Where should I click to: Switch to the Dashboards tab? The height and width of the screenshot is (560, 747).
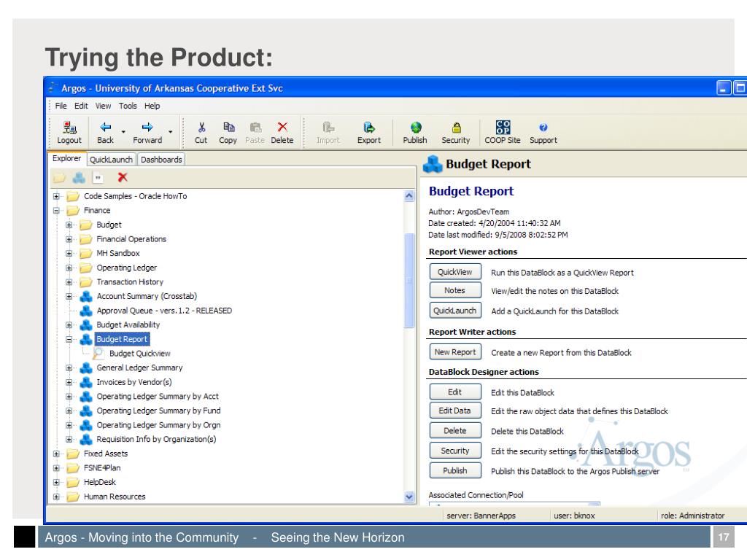point(161,160)
